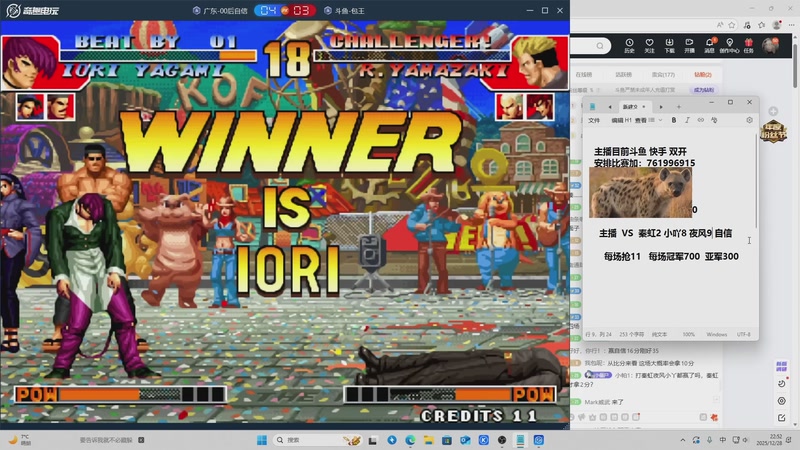Show hidden tray icons chevron
The height and width of the screenshot is (450, 800).
click(x=683, y=440)
